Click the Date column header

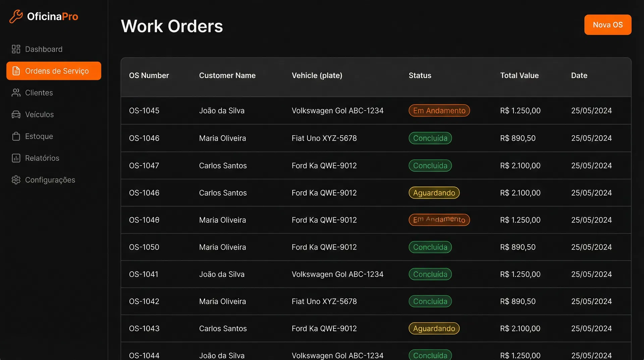pos(579,76)
